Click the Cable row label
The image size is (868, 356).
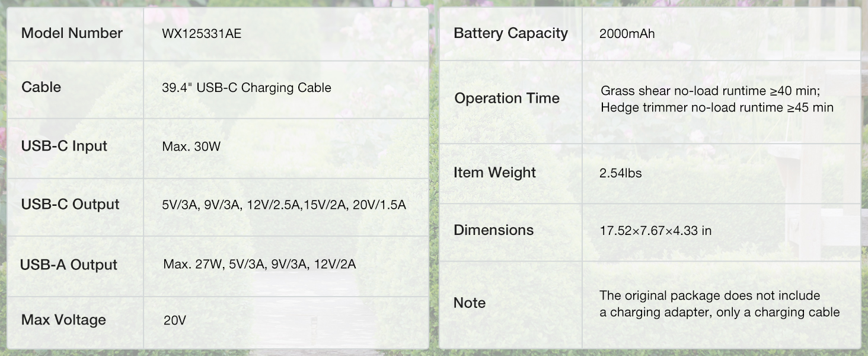[x=41, y=87]
